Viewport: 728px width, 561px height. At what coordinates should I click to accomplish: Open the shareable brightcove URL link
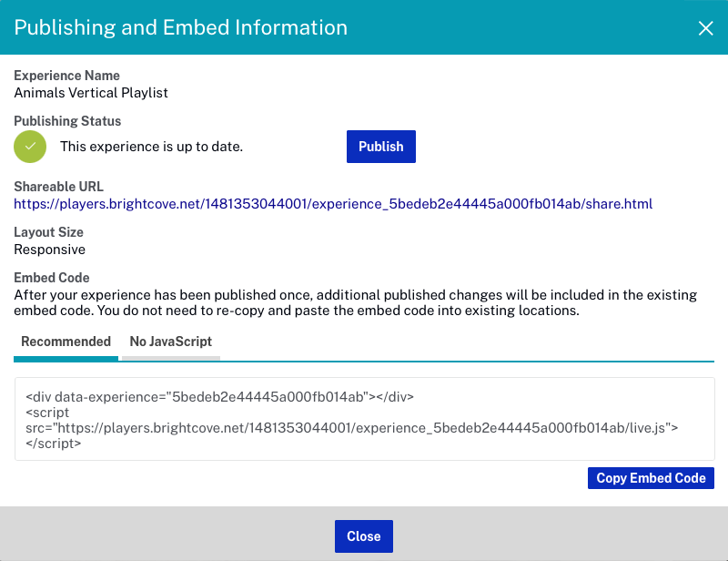333,204
